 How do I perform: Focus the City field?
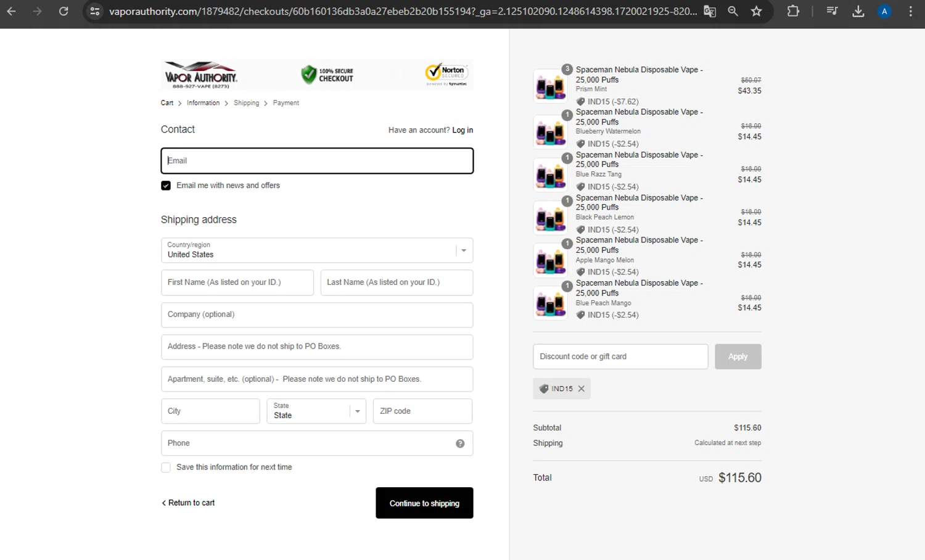point(210,411)
